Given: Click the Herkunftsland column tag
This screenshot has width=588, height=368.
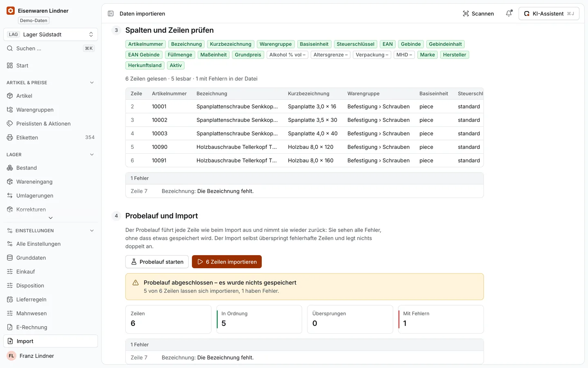Looking at the screenshot, I should pos(145,65).
